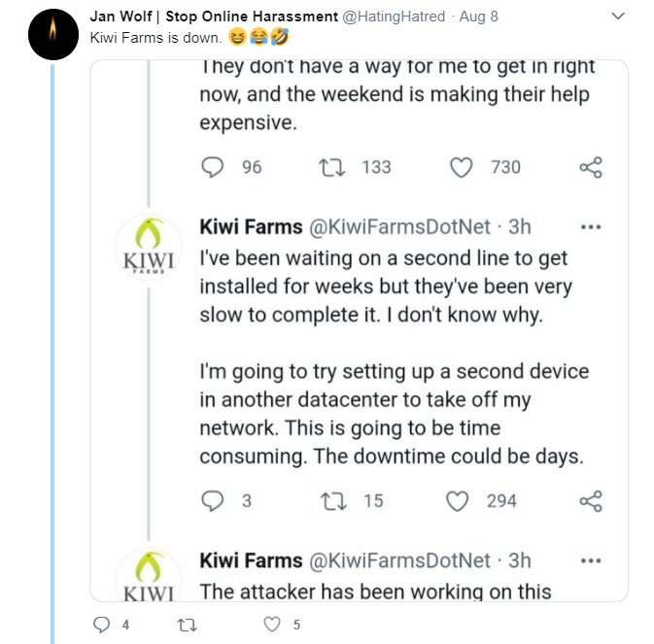Click retweet icon showing 15 retweets
Screen dimensions: 654x644
point(331,501)
